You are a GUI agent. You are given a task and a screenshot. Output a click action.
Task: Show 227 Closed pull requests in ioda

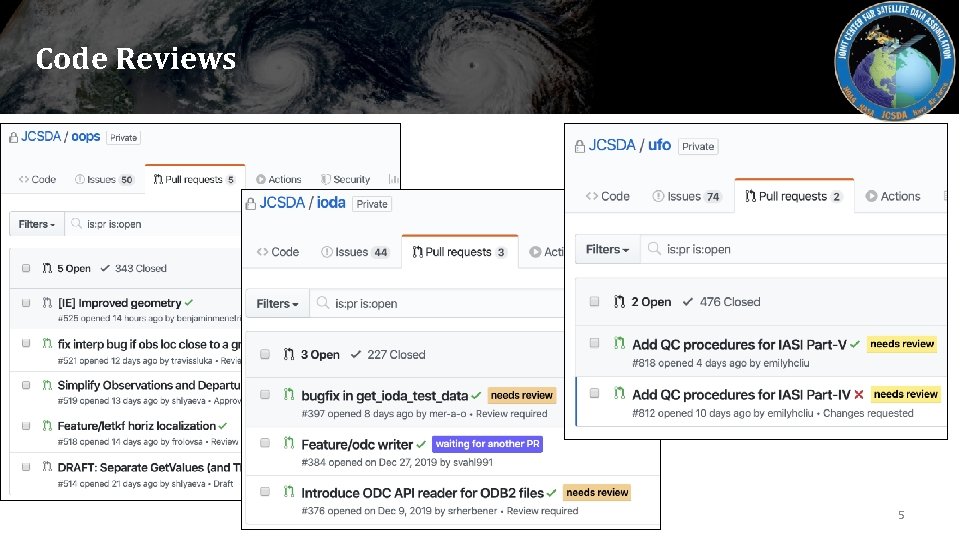coord(388,354)
